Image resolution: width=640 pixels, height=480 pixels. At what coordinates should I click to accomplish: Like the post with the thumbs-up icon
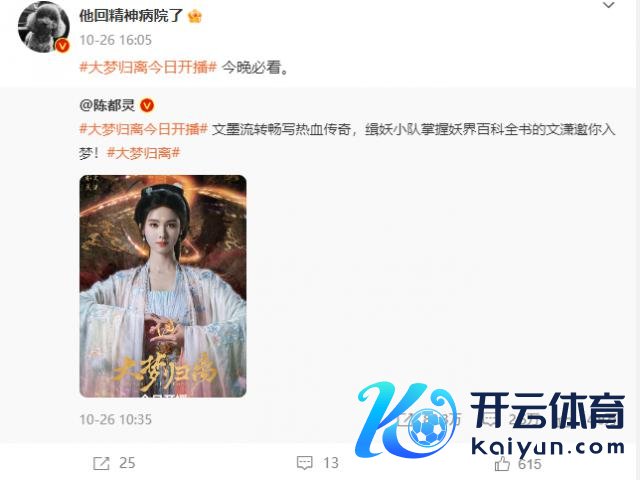point(502,464)
